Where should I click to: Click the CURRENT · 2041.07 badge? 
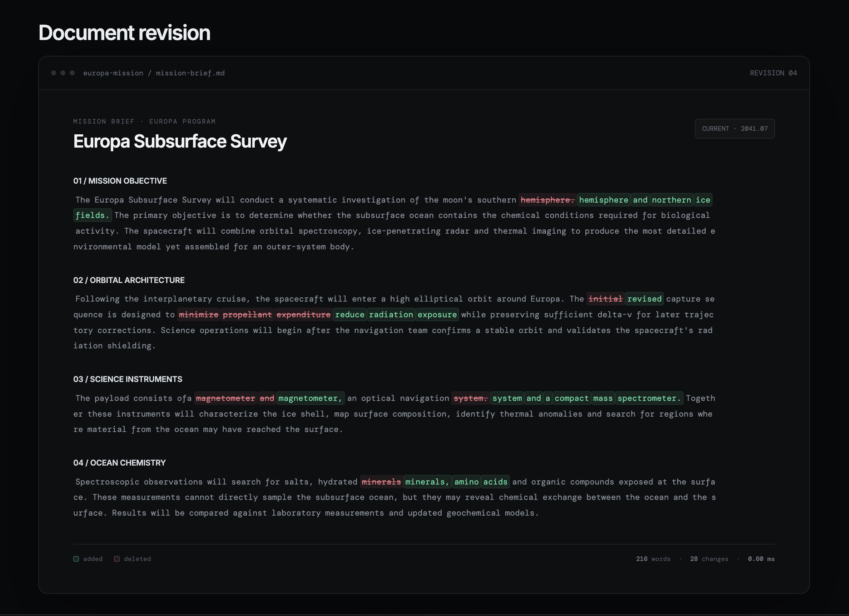734,129
